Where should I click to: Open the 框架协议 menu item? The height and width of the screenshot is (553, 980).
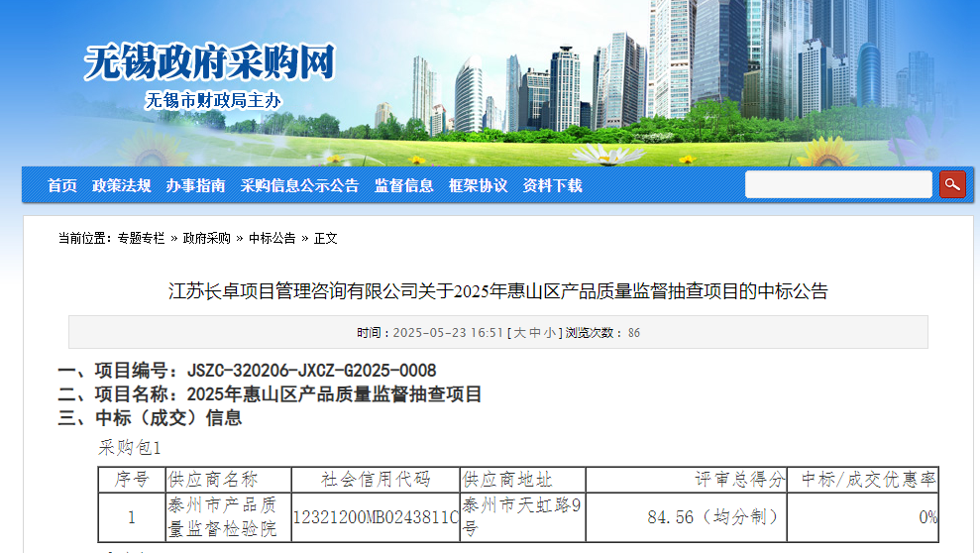(479, 185)
